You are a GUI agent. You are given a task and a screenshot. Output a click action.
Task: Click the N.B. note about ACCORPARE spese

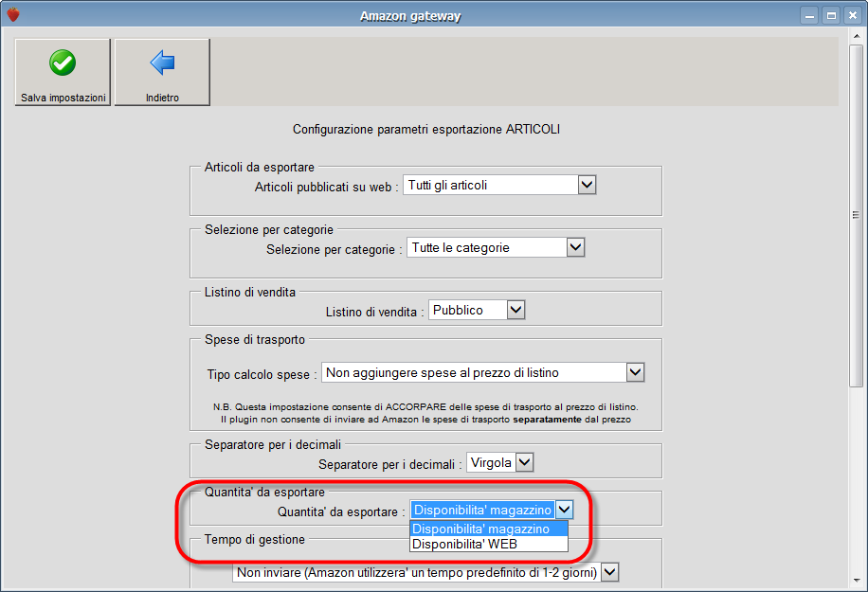(x=425, y=413)
